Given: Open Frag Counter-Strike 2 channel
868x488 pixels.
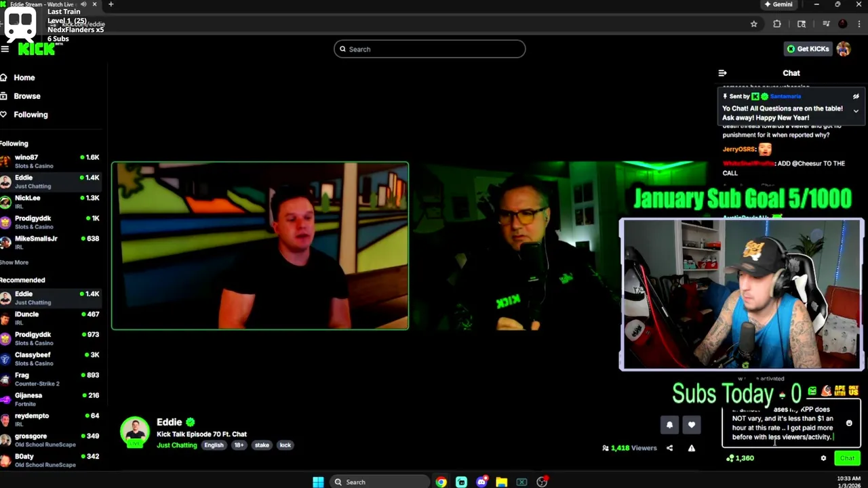Looking at the screenshot, I should (51, 379).
